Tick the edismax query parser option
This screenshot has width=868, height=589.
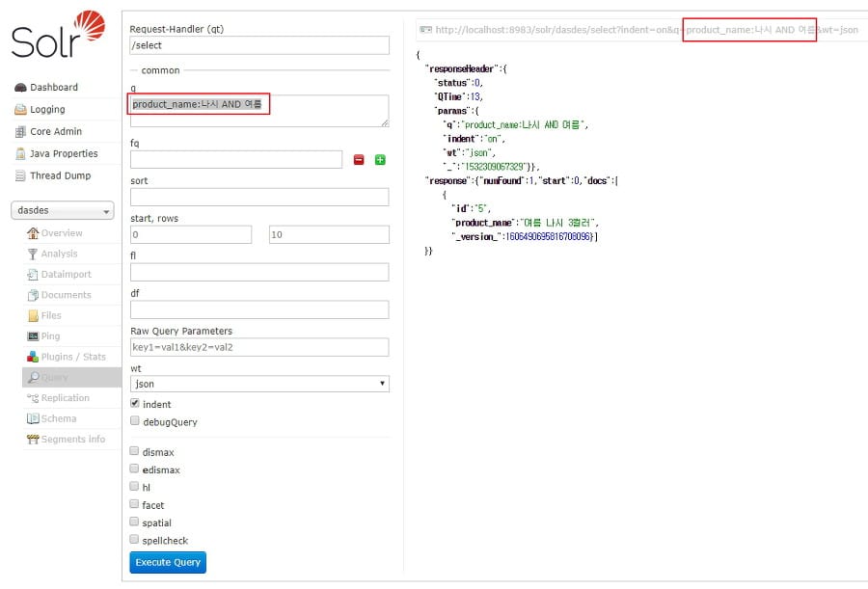pyautogui.click(x=135, y=469)
